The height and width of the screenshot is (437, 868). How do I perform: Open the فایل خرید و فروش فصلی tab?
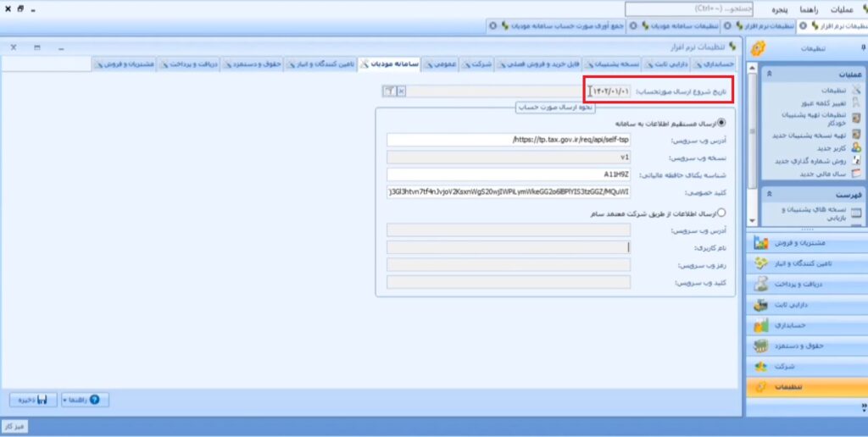click(538, 64)
